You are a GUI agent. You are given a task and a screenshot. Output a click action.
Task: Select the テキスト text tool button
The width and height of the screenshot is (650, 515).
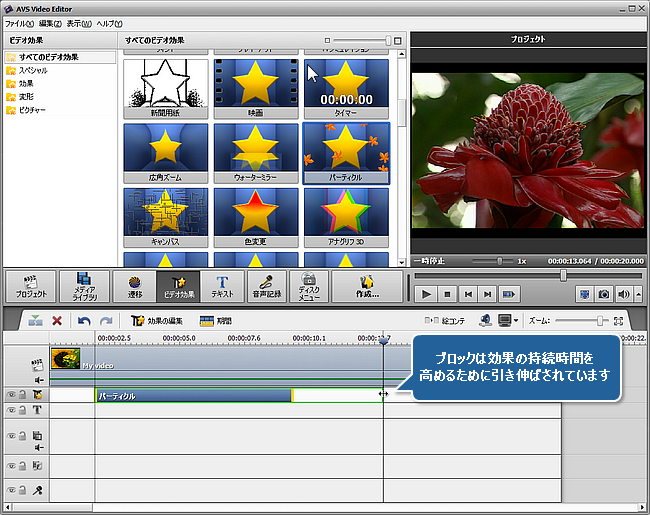[223, 285]
